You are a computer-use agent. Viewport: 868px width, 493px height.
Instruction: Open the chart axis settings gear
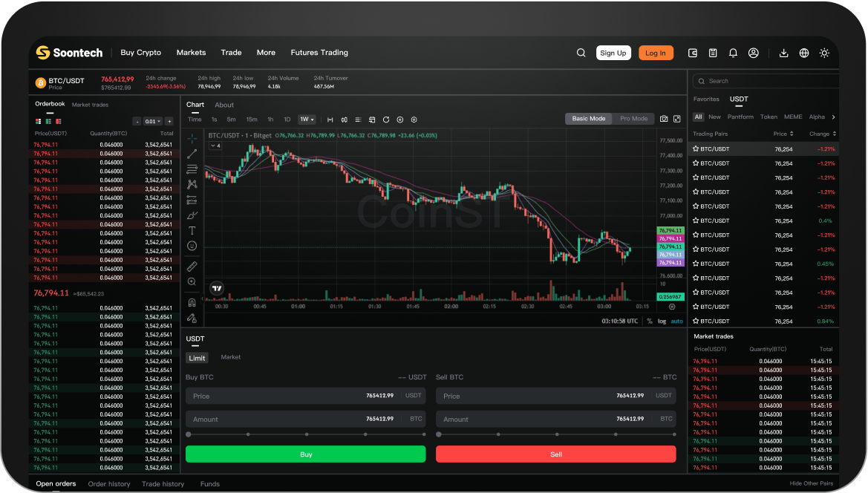(672, 307)
